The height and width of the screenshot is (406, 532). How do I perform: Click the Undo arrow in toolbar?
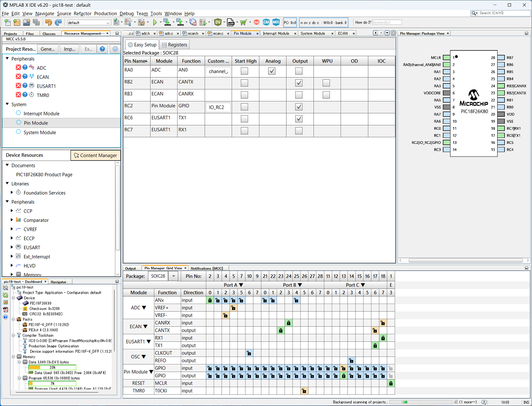click(48, 22)
